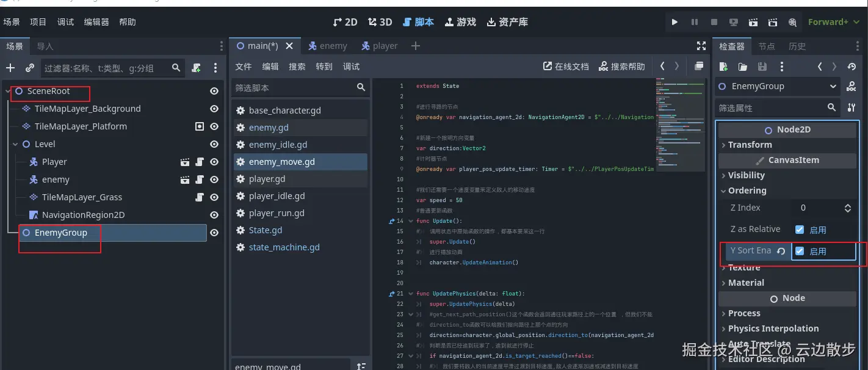The height and width of the screenshot is (370, 868).
Task: Open 在线文档 online docs
Action: click(566, 67)
